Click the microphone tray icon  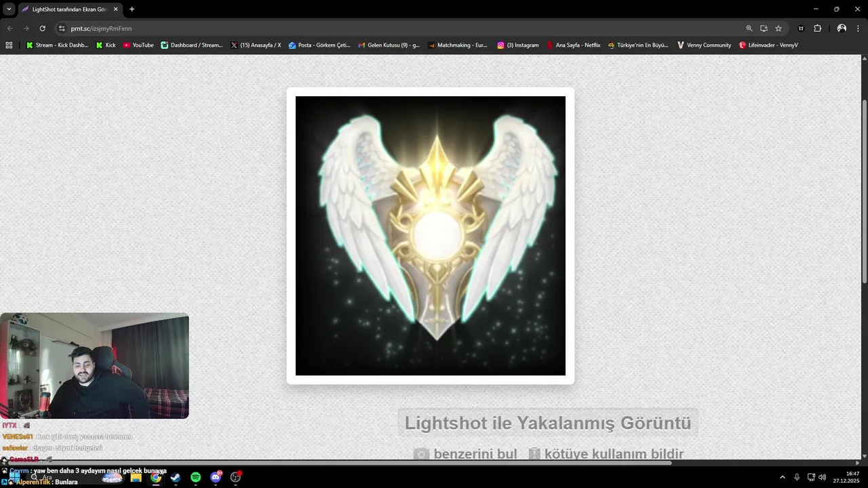point(797,477)
